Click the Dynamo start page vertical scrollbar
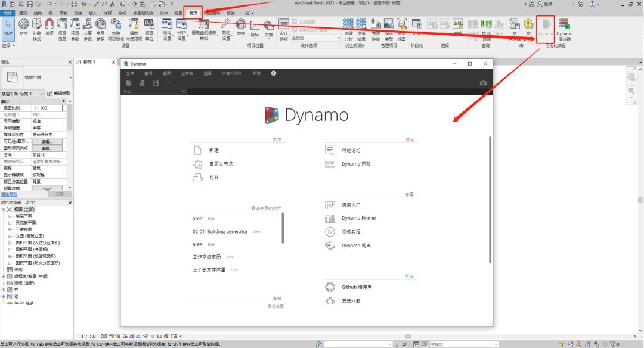Screen dimensions: 644x348 [x=490, y=200]
